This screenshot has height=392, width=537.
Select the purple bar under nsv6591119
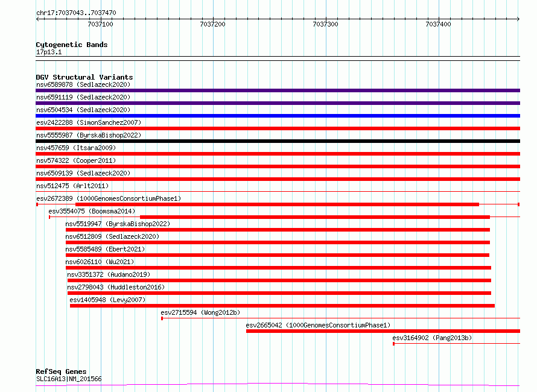[x=278, y=103]
